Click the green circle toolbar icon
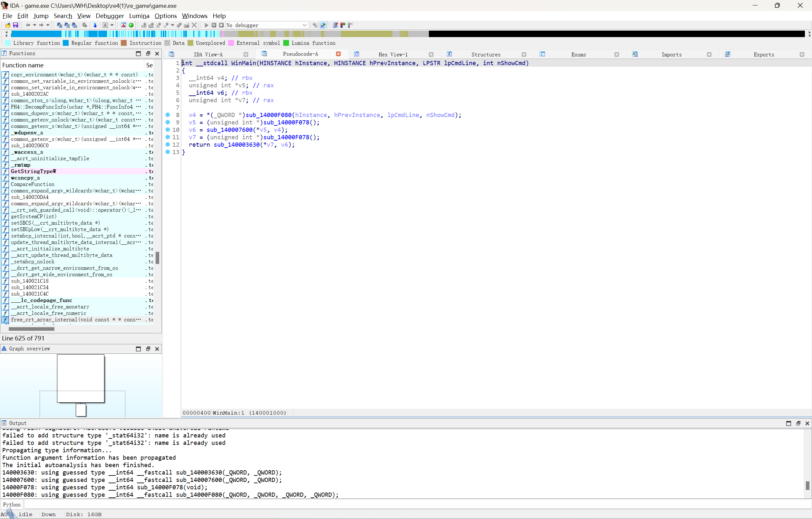Viewport: 812px width, 519px height. point(131,25)
